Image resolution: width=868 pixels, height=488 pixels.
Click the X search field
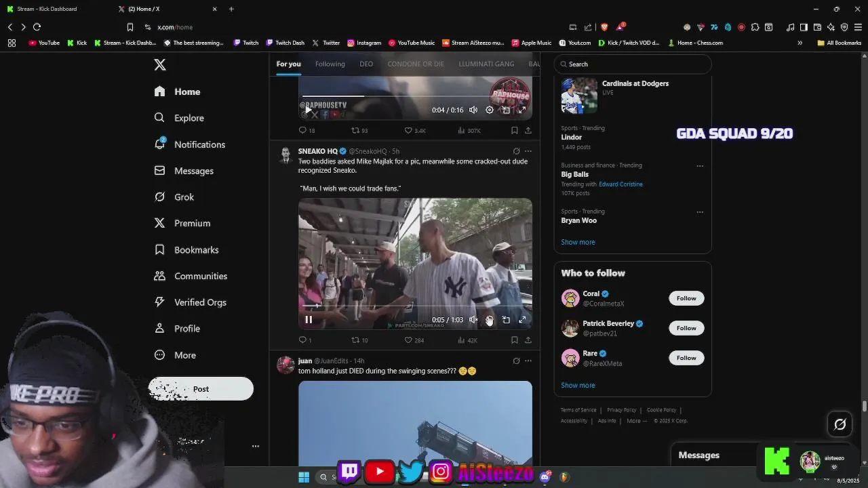[633, 64]
